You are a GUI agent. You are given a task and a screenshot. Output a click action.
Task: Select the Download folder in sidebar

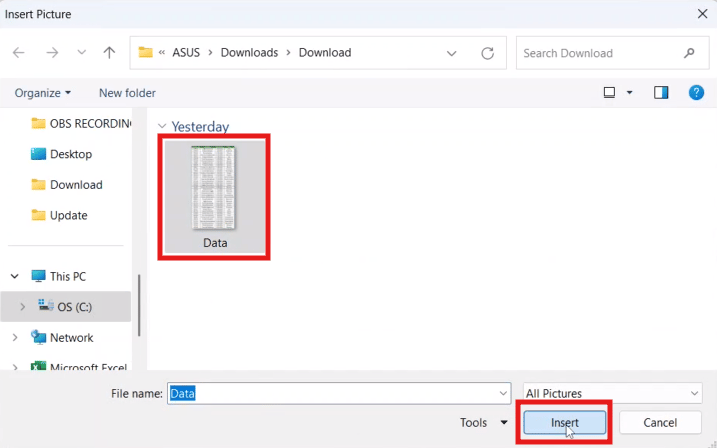tap(67, 185)
